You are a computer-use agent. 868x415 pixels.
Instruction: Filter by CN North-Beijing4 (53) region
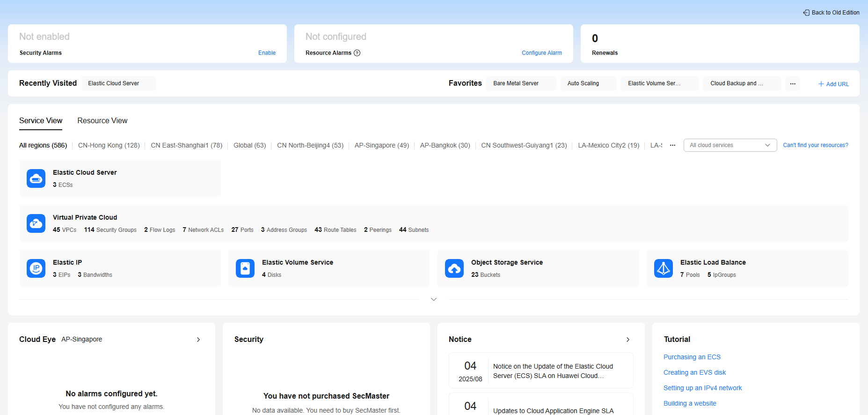(x=310, y=145)
